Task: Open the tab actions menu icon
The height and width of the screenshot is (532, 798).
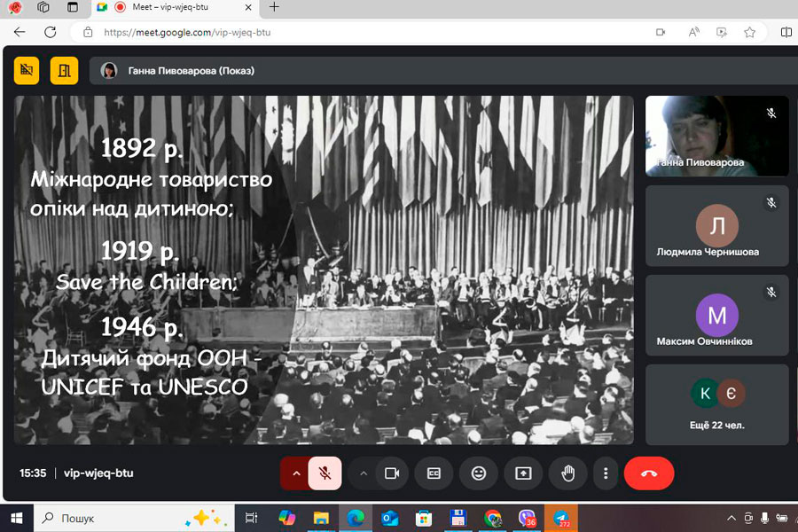Action: [73, 7]
